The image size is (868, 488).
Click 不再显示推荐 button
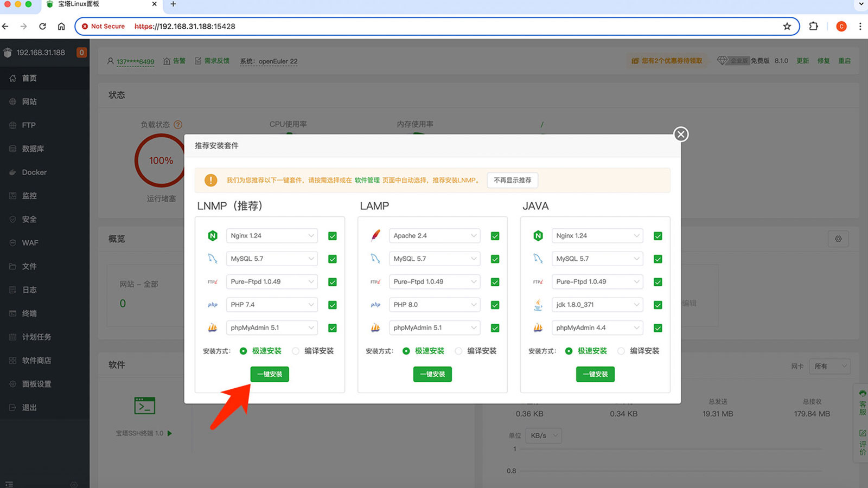click(513, 180)
